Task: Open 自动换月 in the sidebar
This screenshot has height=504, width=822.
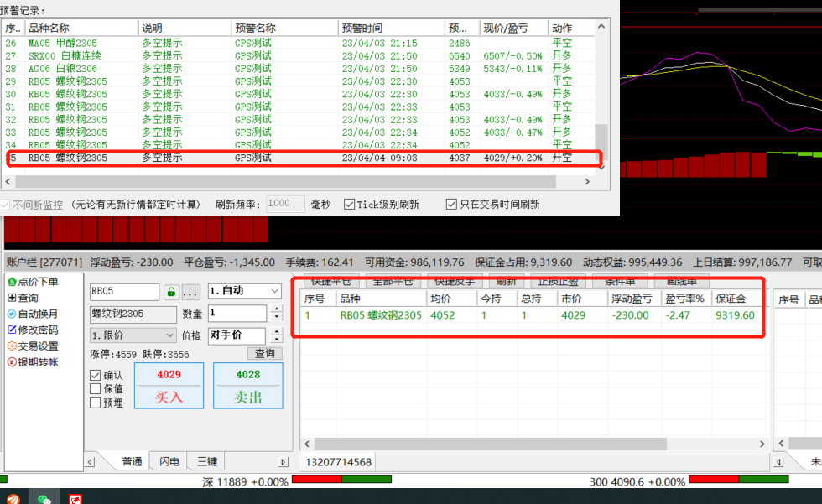Action: 38,314
